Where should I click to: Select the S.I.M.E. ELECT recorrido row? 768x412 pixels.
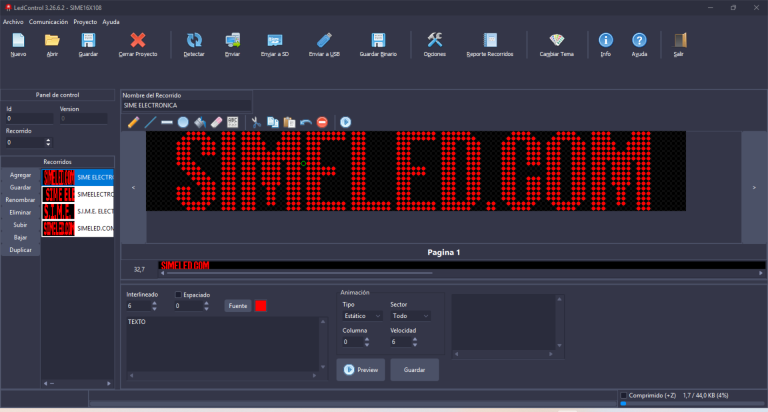[x=77, y=212]
